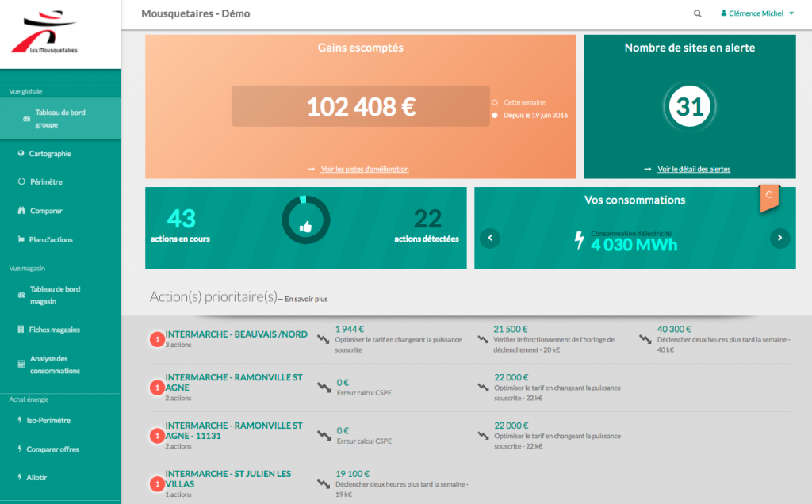
Task: Click "Voir le détail des alertes" link
Action: [x=694, y=169]
